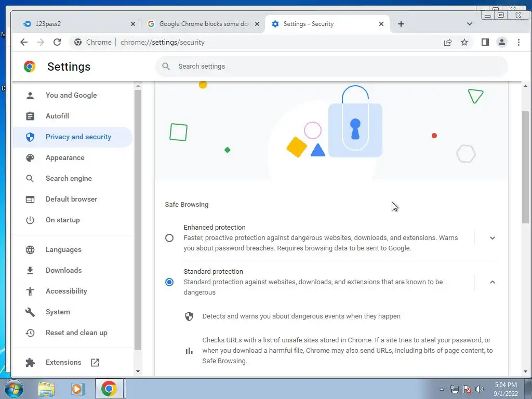
Task: Click the System wrench icon
Action: click(x=30, y=312)
